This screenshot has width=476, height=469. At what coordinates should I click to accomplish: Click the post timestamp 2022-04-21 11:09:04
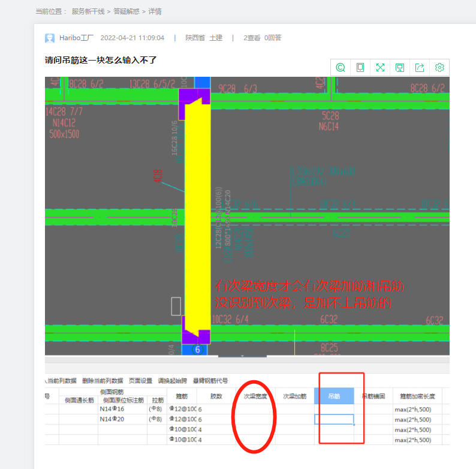pyautogui.click(x=132, y=38)
